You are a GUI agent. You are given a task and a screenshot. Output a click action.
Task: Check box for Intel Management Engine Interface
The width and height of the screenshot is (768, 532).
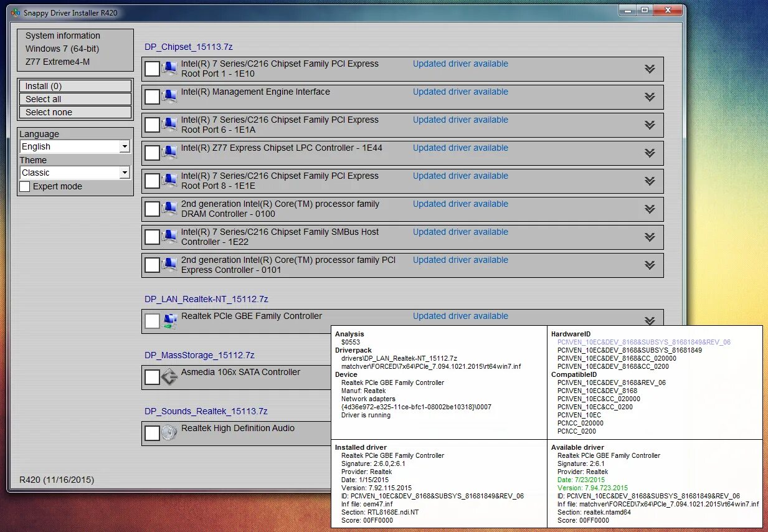click(152, 97)
